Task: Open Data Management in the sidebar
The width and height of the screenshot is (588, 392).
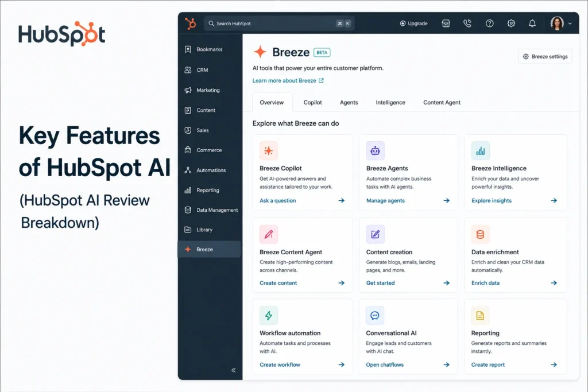Action: [x=211, y=210]
